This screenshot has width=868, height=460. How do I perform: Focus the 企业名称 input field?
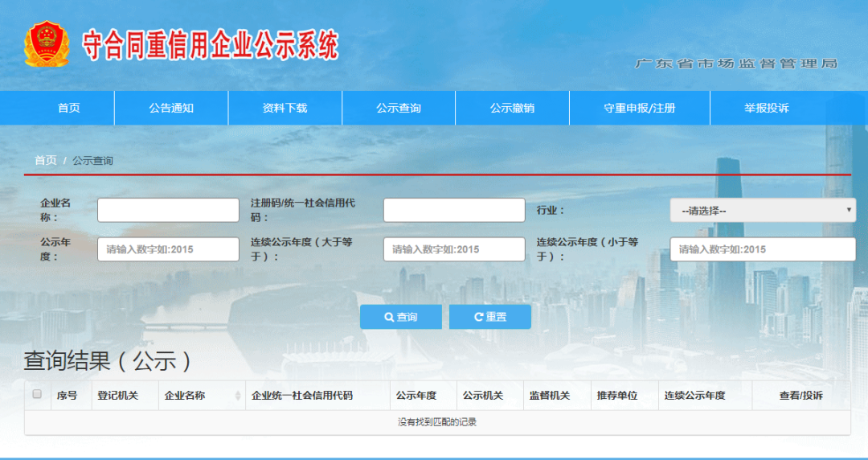tap(168, 210)
